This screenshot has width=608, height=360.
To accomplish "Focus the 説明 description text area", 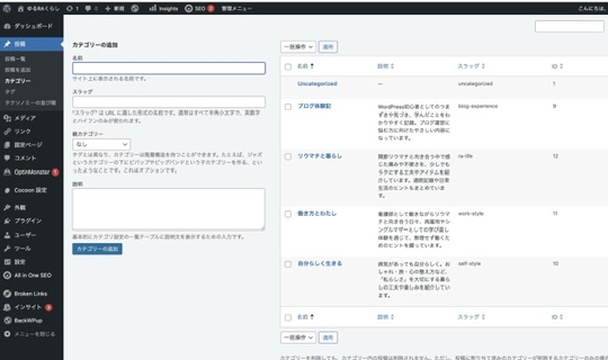I will 169,209.
